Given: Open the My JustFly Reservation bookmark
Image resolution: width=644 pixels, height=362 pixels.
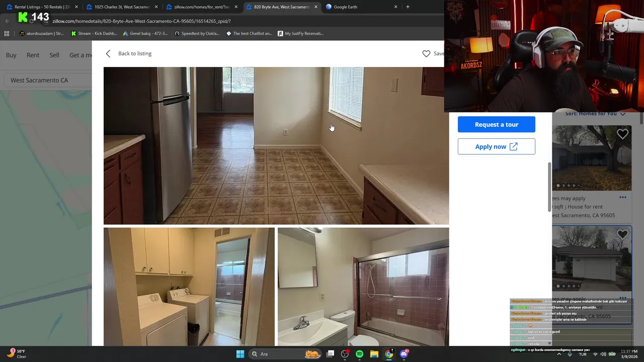Looking at the screenshot, I should [x=301, y=34].
